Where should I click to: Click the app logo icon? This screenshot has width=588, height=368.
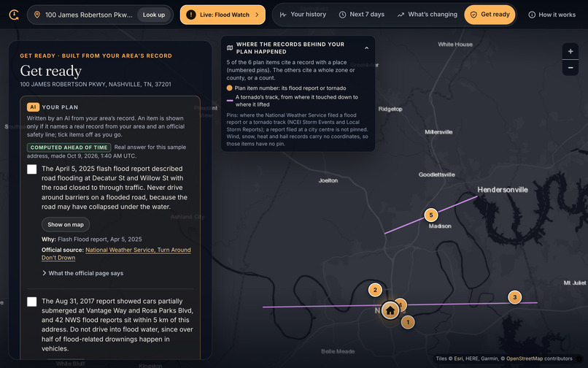pyautogui.click(x=14, y=15)
